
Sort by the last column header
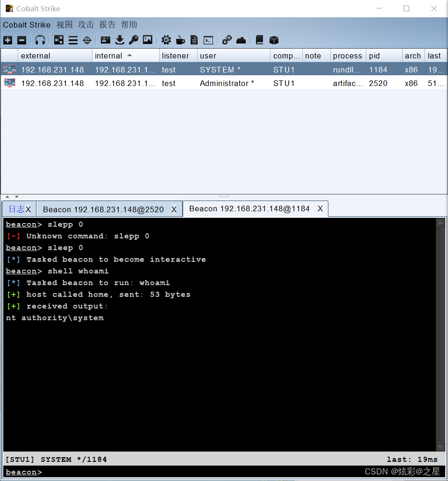tap(436, 56)
